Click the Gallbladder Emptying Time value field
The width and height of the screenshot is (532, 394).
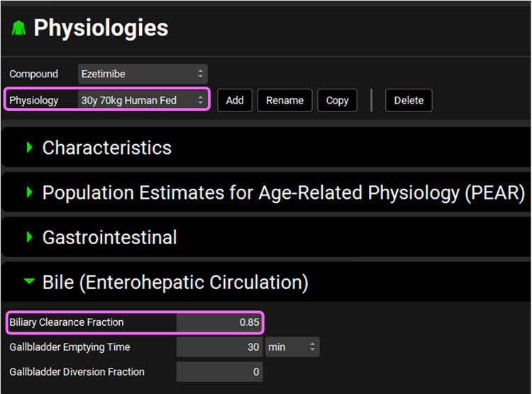pos(219,347)
